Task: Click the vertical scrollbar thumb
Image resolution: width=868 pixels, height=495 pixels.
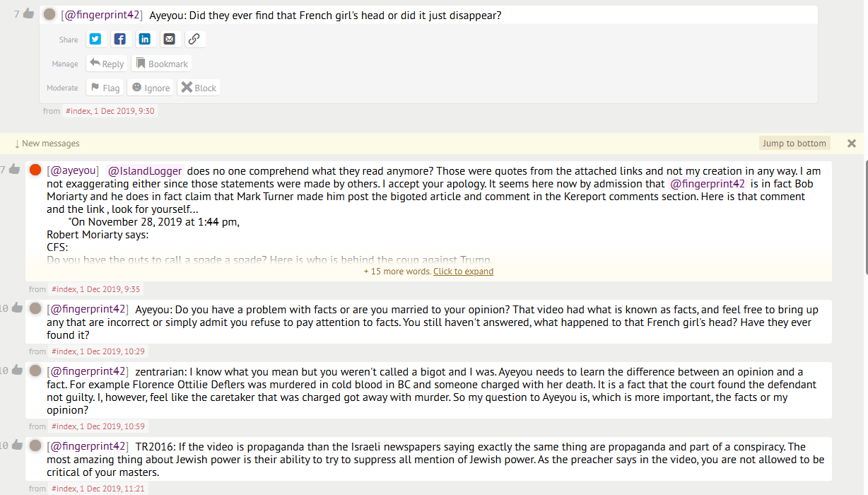Action: pyautogui.click(x=864, y=216)
